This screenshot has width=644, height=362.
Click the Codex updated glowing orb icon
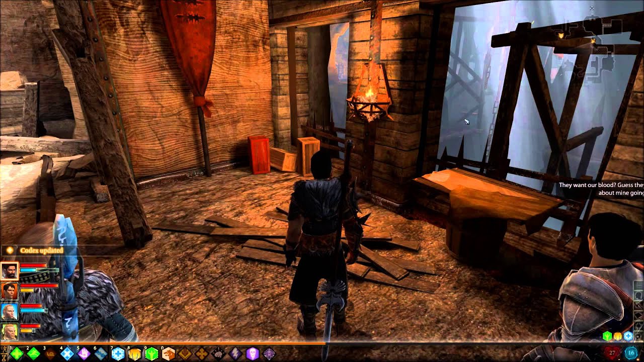tap(10, 250)
